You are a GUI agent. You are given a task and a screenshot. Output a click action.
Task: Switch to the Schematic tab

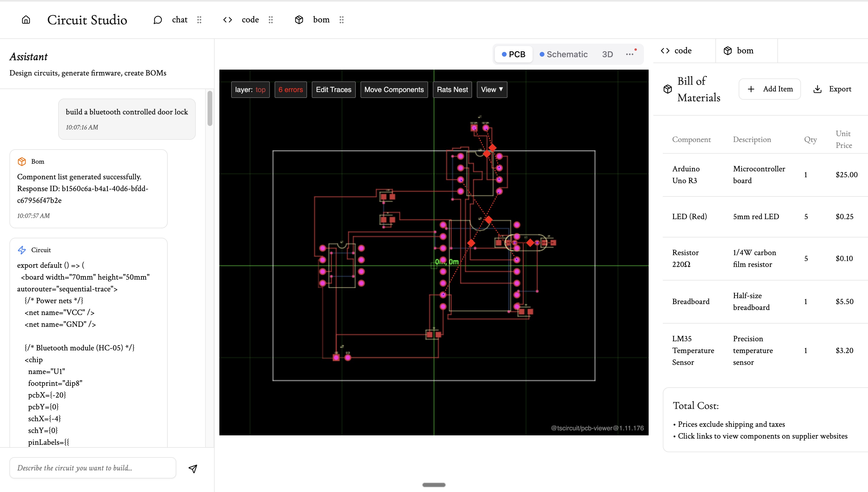563,54
